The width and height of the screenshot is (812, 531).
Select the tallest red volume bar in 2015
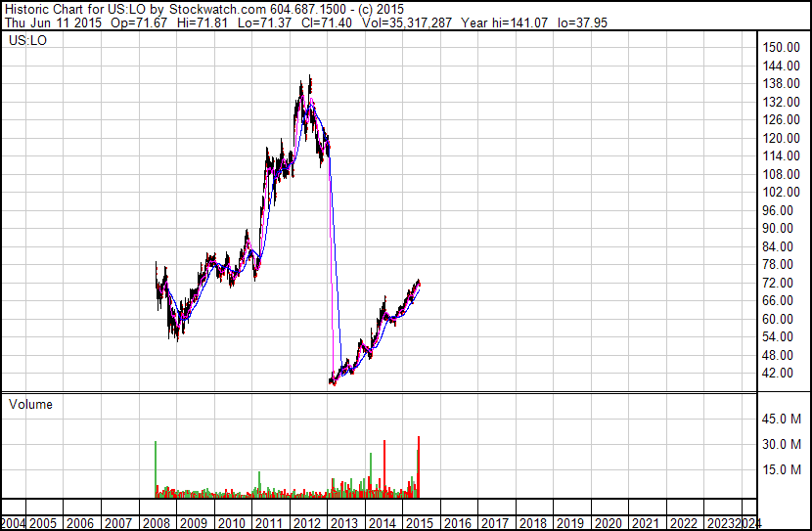(419, 466)
